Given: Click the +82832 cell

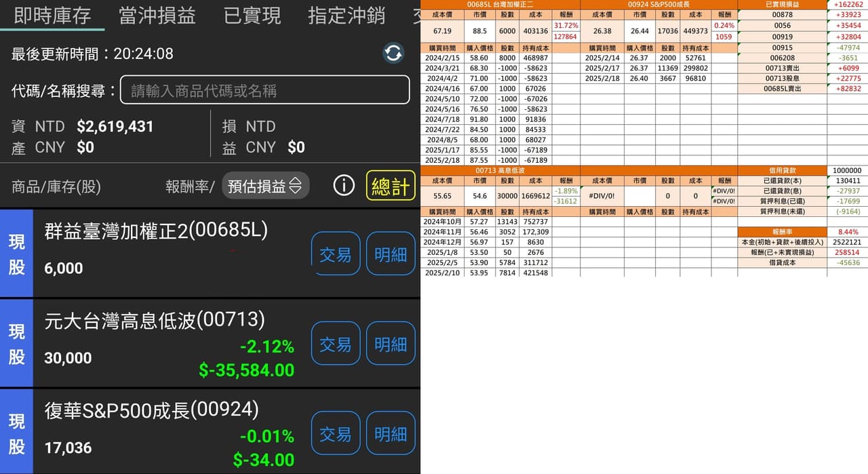Looking at the screenshot, I should (848, 89).
